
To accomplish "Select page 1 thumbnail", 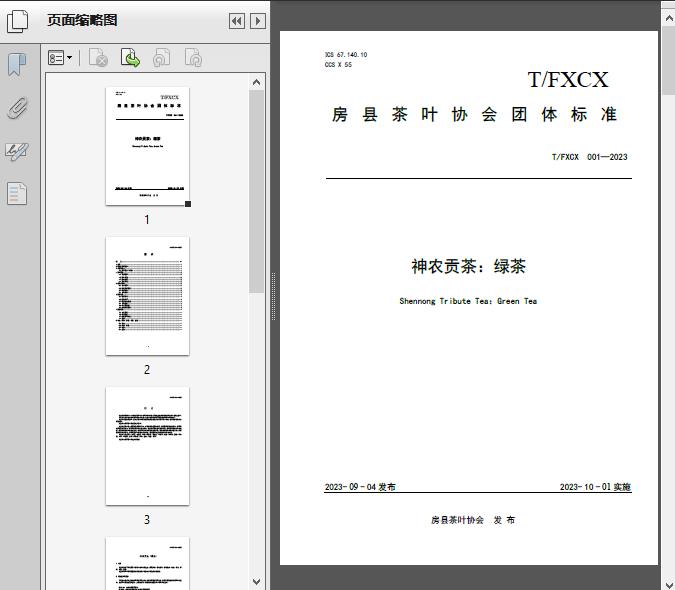I will (x=147, y=146).
